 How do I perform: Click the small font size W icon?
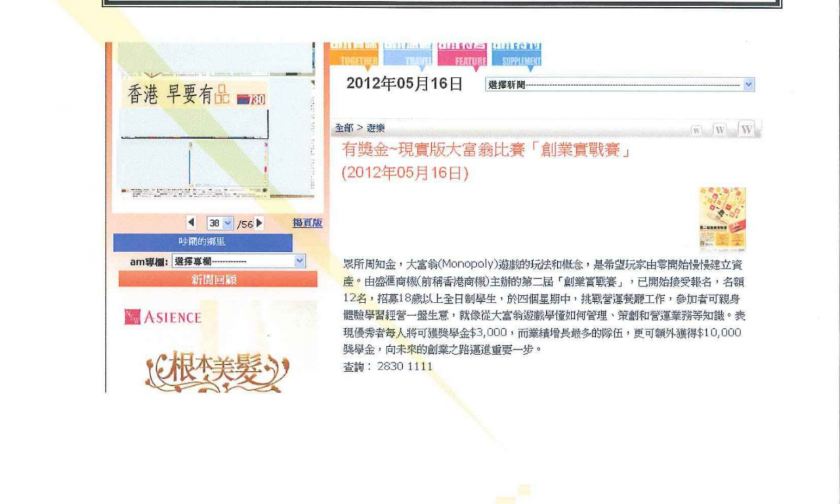click(x=696, y=130)
